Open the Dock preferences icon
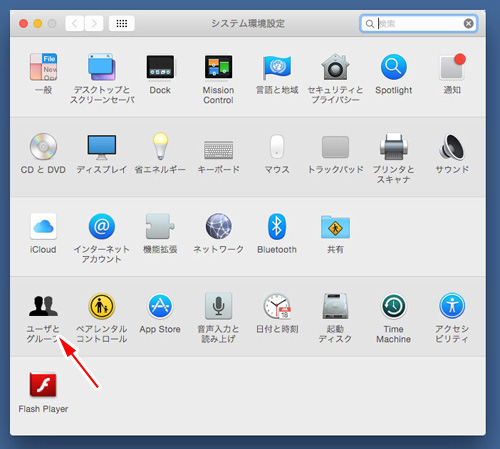This screenshot has height=449, width=500. click(x=160, y=67)
